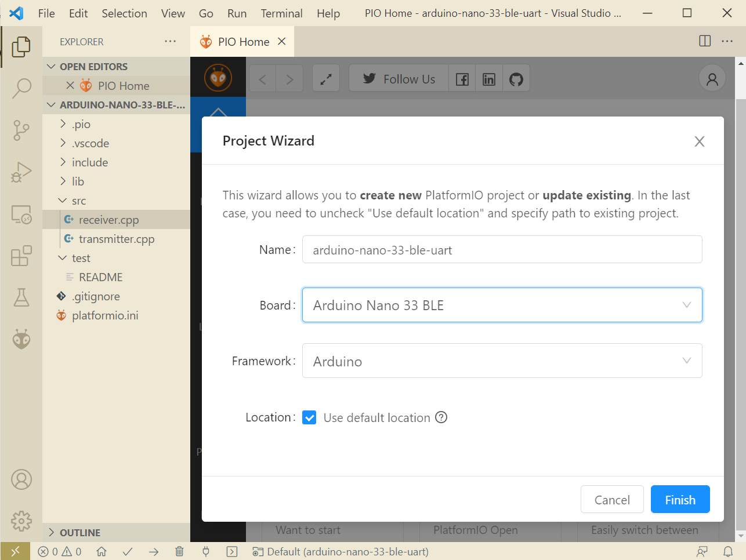Click Follow Us Twitter button

coord(399,79)
